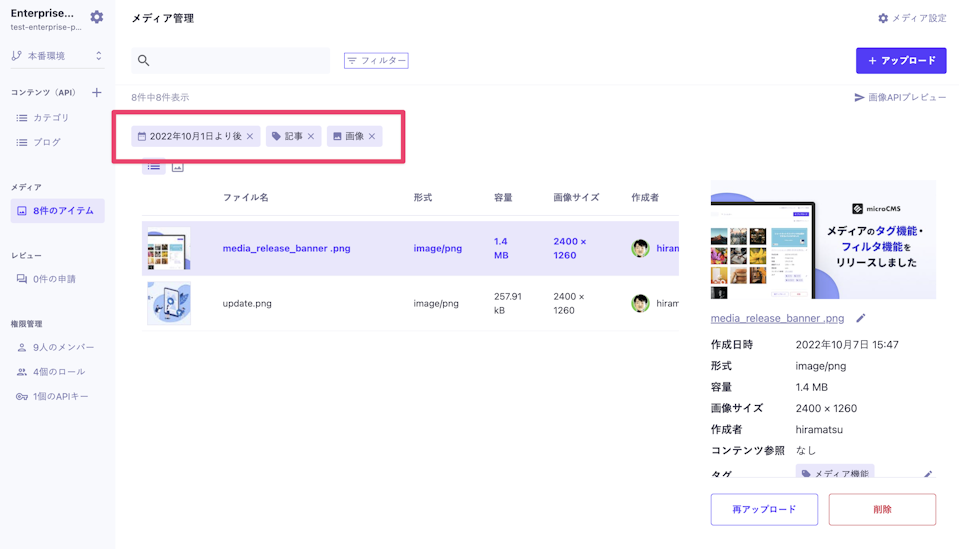Click the search magnifier icon
This screenshot has height=549, width=959.
[x=144, y=61]
